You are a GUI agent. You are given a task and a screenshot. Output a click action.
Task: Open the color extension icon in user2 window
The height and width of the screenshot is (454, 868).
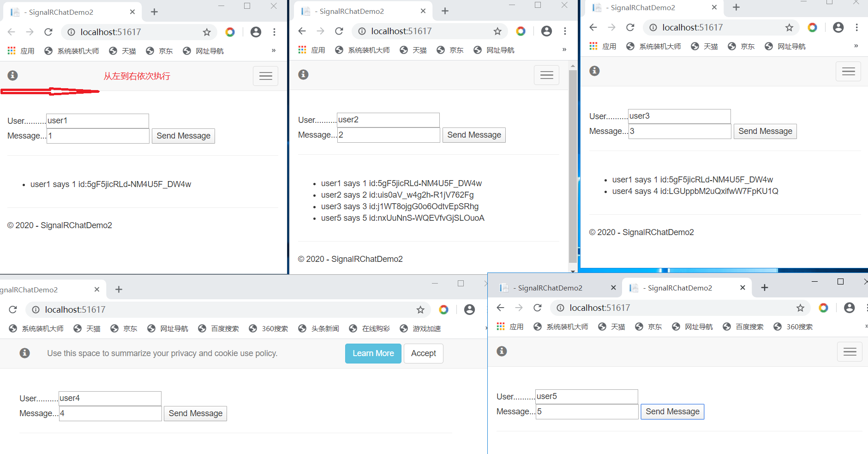(521, 31)
